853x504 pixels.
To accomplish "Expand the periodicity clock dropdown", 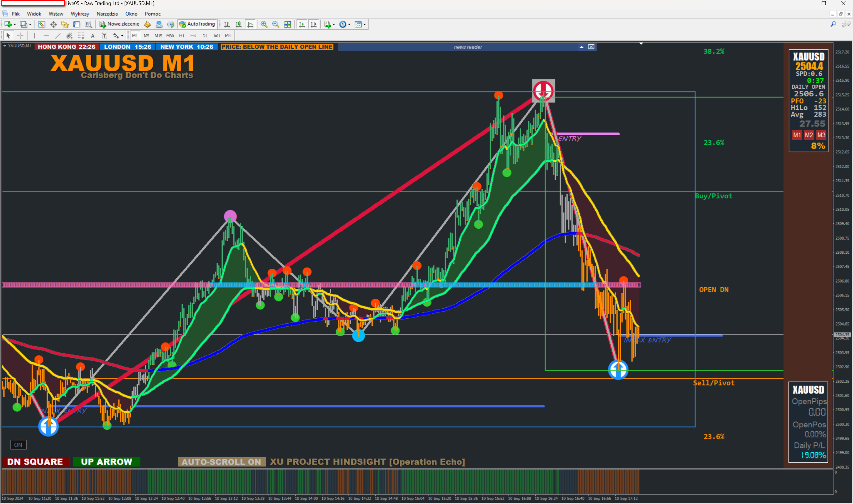I will point(349,24).
